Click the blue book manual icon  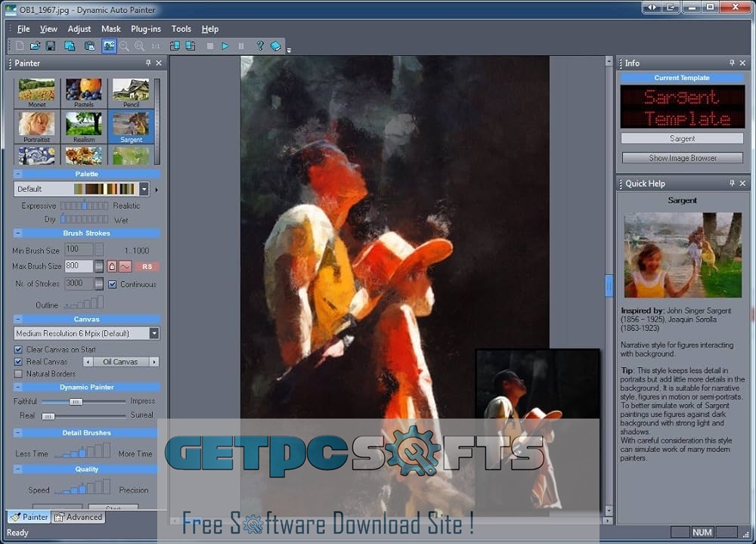[276, 46]
